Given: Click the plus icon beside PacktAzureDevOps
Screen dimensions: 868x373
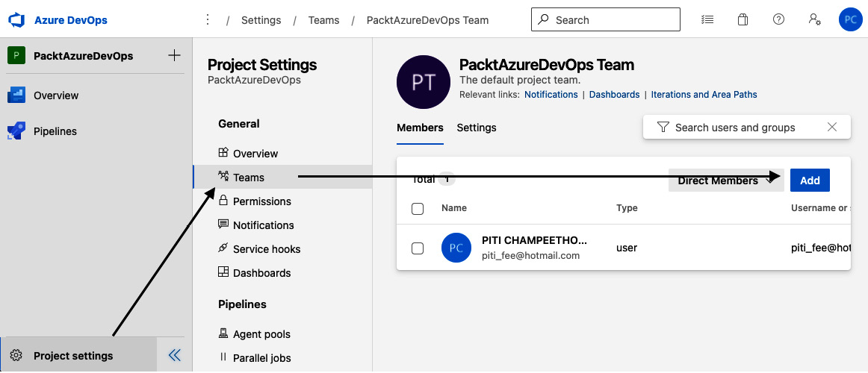Looking at the screenshot, I should (174, 55).
